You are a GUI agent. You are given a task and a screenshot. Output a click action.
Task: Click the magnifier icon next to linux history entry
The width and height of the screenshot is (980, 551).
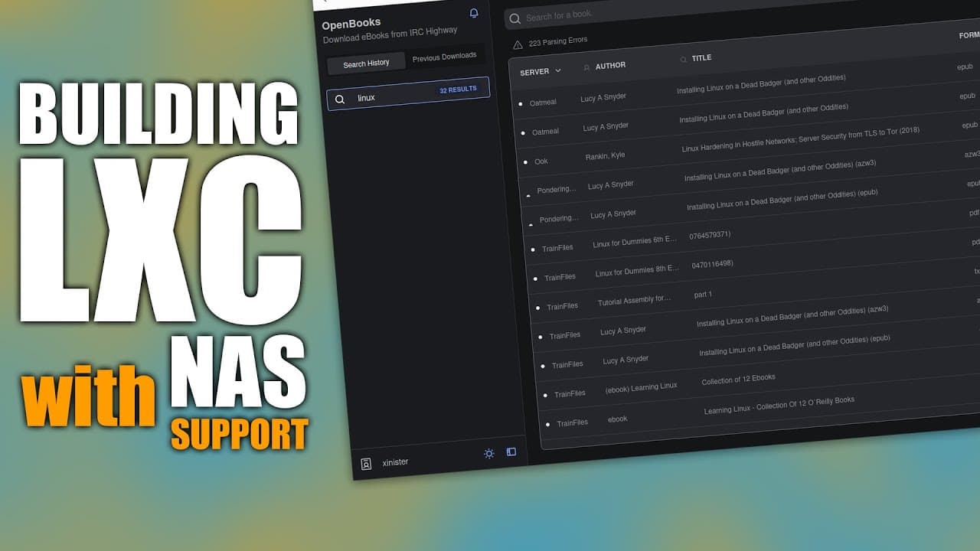point(340,99)
